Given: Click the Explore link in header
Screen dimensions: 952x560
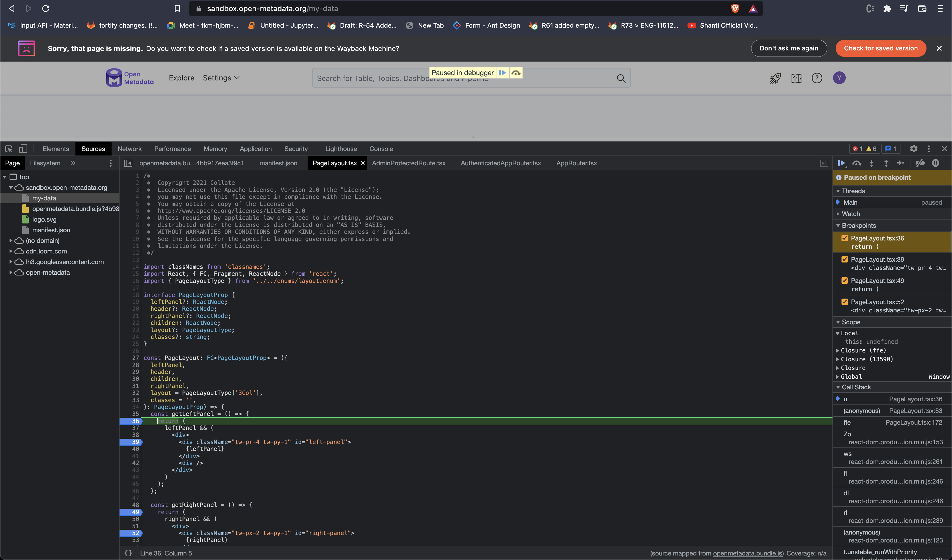Looking at the screenshot, I should coord(181,78).
